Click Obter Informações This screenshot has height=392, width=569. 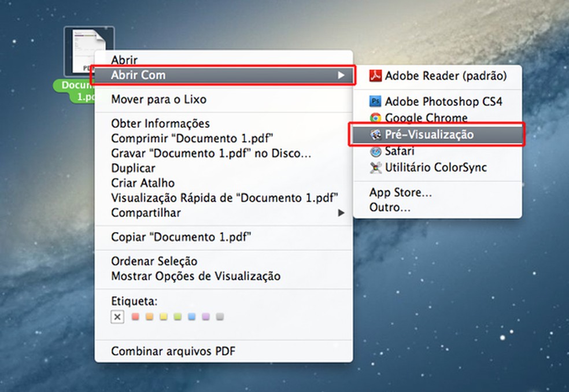click(160, 123)
